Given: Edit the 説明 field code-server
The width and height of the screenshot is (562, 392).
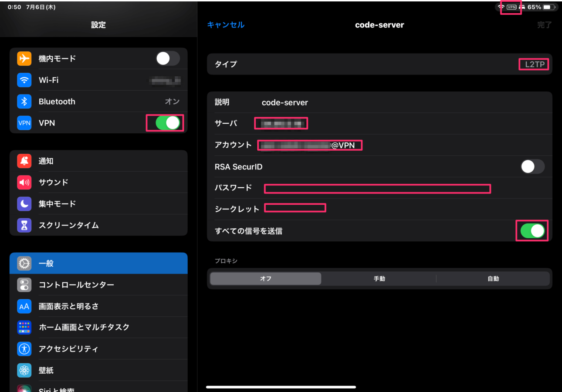Looking at the screenshot, I should click(x=379, y=102).
